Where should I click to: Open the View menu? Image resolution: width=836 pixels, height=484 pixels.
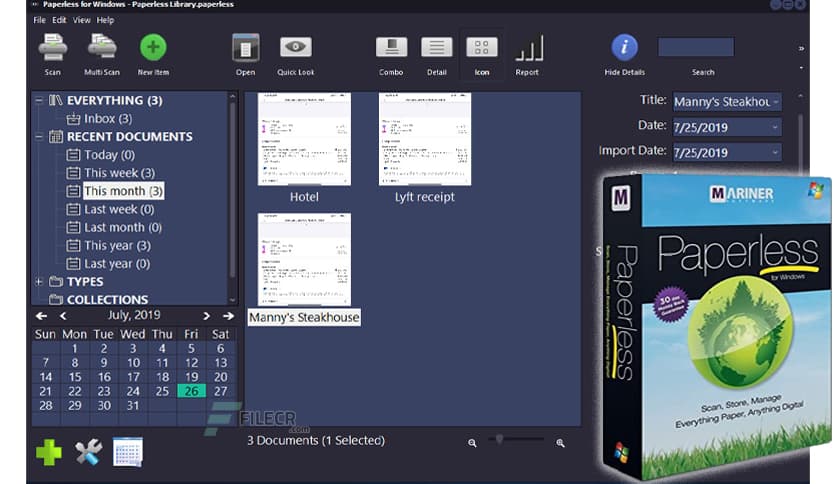click(x=82, y=20)
